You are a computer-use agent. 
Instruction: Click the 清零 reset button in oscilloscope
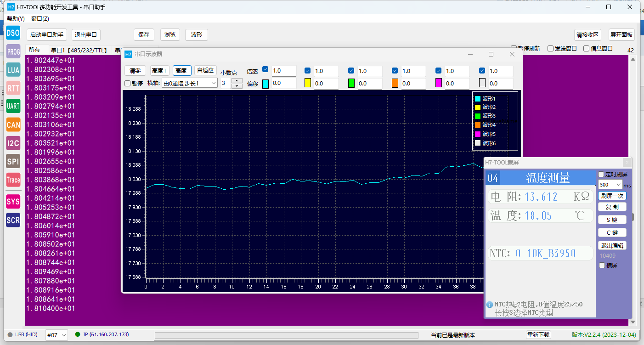tap(135, 70)
